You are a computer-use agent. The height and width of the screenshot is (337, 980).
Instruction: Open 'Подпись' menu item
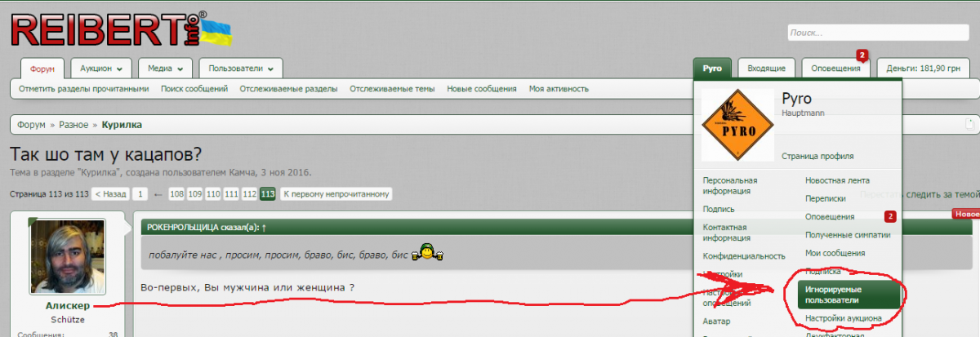click(x=719, y=209)
